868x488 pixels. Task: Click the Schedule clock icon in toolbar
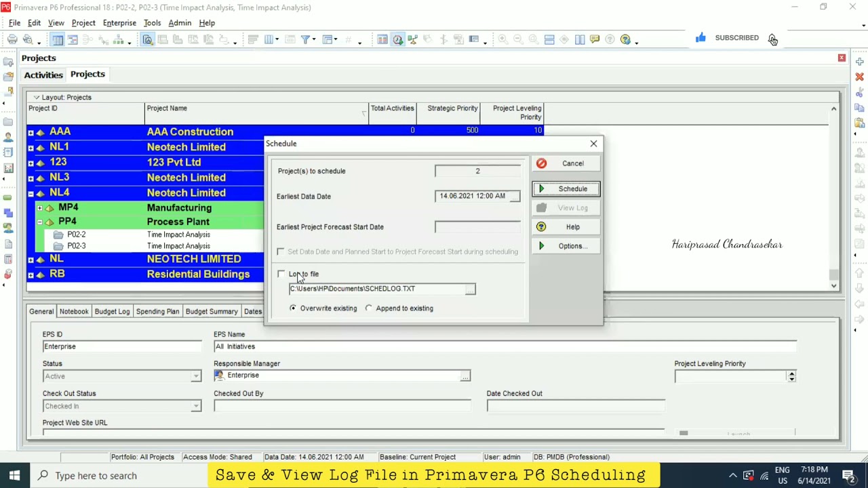(x=397, y=40)
